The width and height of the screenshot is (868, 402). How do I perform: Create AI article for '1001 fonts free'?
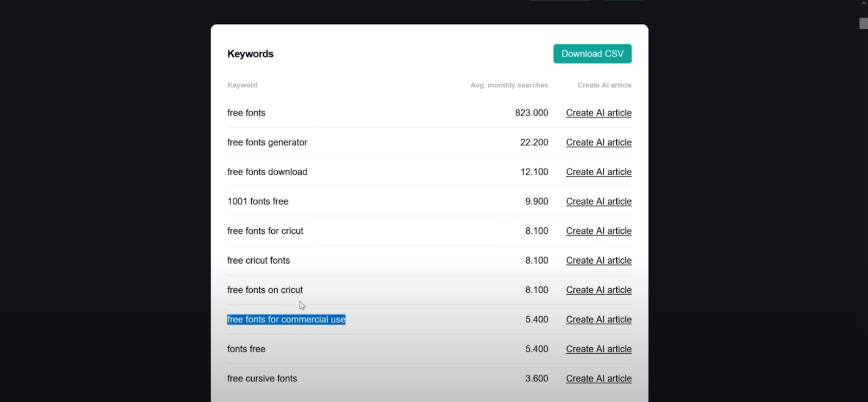click(598, 201)
